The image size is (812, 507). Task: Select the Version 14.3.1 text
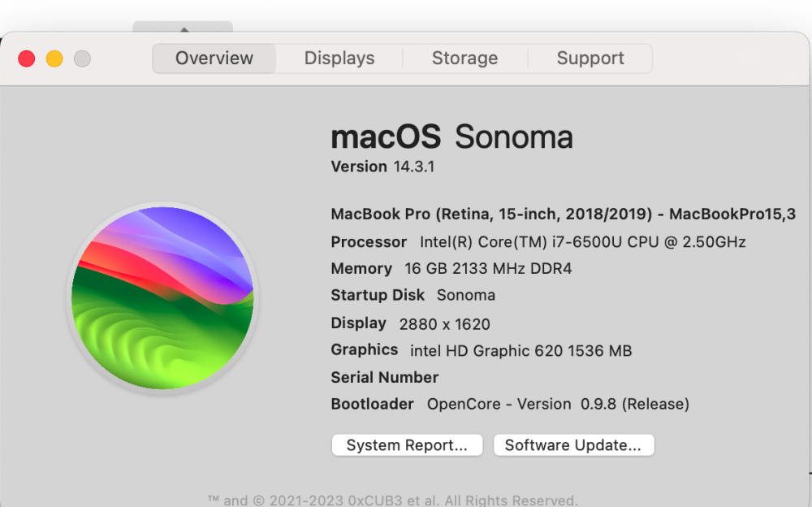tap(382, 167)
